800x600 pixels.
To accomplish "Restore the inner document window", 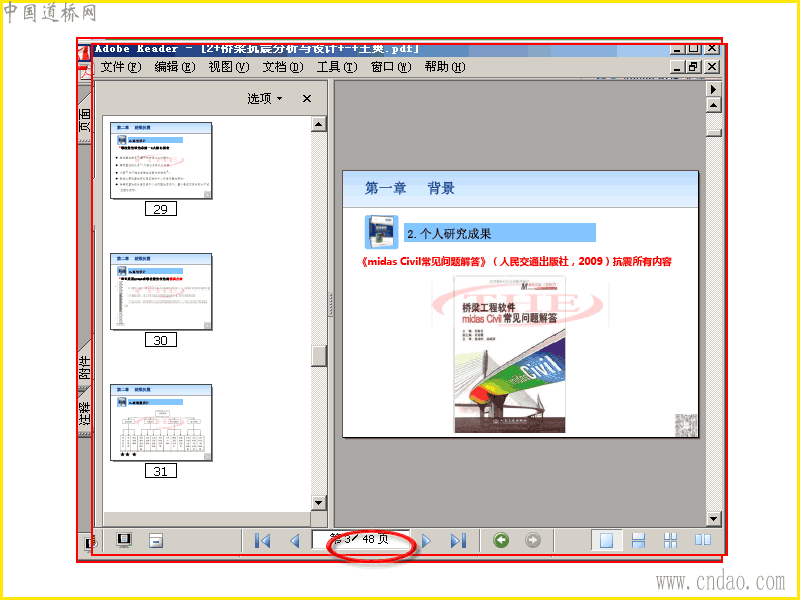I will 693,67.
